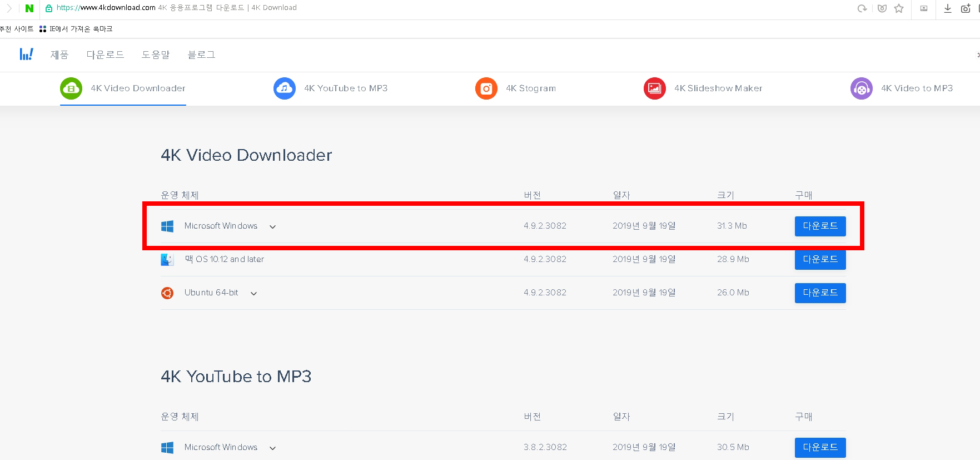Download 4K Video Downloader for 맥 OS 10.12

[820, 260]
